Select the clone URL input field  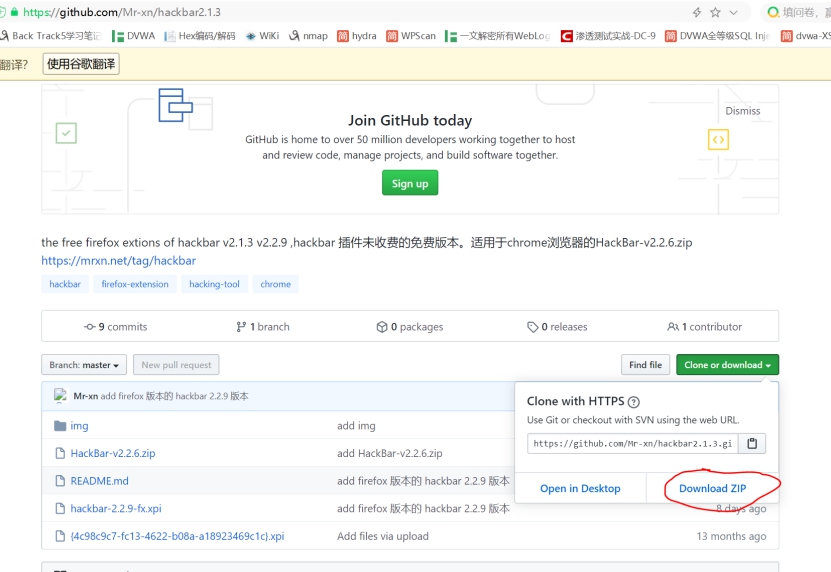tap(632, 443)
